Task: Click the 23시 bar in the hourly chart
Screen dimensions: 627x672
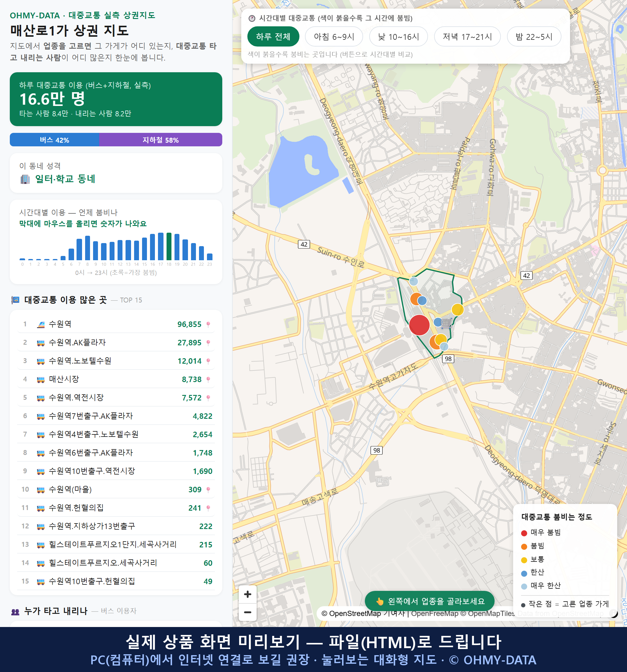Action: tap(210, 257)
